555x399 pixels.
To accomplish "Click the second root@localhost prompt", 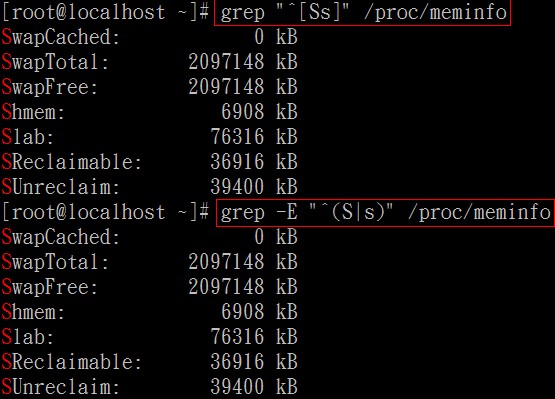I will (105, 212).
